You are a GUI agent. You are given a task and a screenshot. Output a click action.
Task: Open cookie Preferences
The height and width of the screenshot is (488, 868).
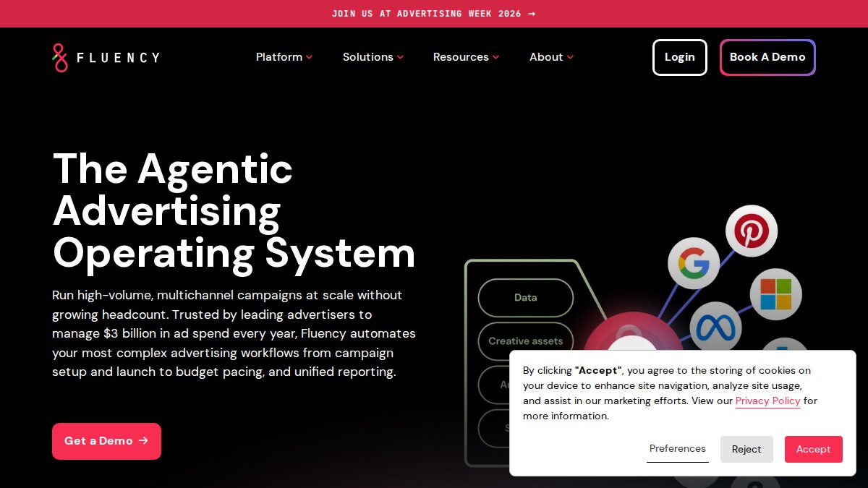(678, 449)
